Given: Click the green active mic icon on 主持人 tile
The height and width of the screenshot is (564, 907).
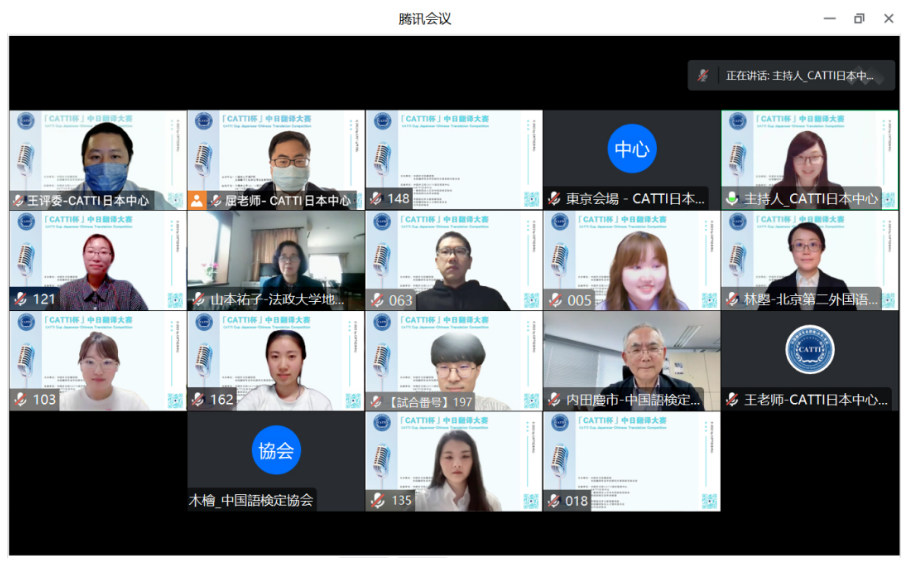Looking at the screenshot, I should pyautogui.click(x=732, y=198).
